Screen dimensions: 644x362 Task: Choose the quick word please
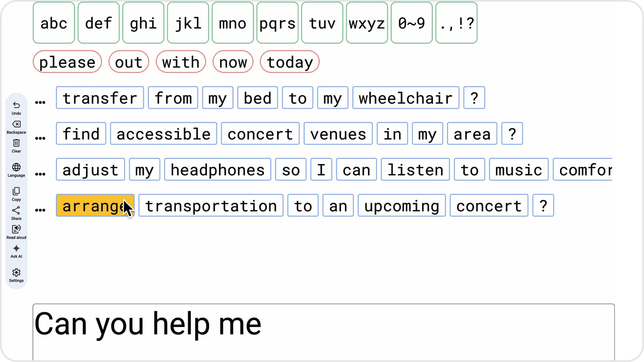click(x=67, y=62)
